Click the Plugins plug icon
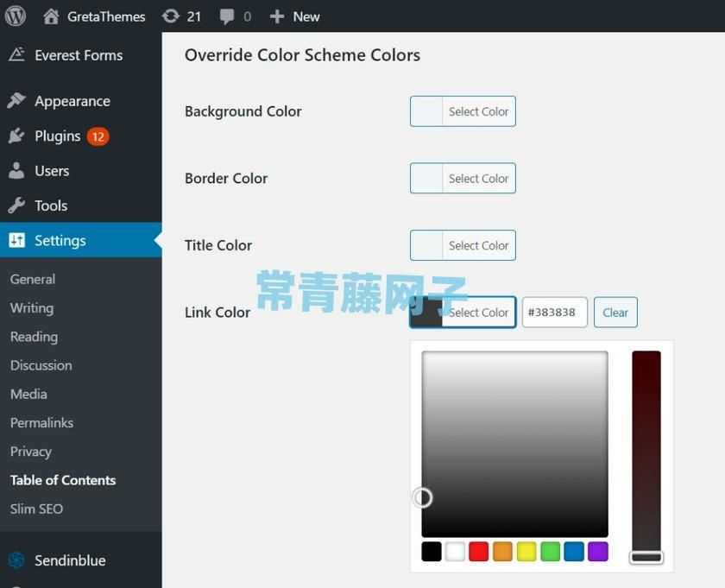This screenshot has height=588, width=725. [x=16, y=136]
